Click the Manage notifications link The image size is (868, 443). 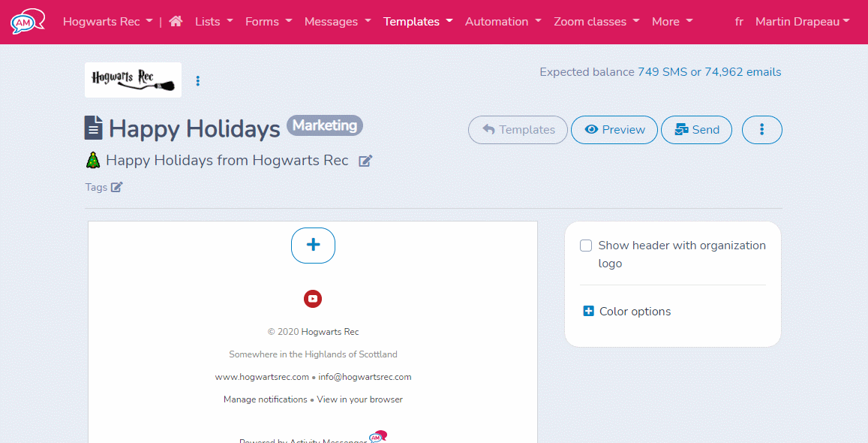pyautogui.click(x=265, y=399)
